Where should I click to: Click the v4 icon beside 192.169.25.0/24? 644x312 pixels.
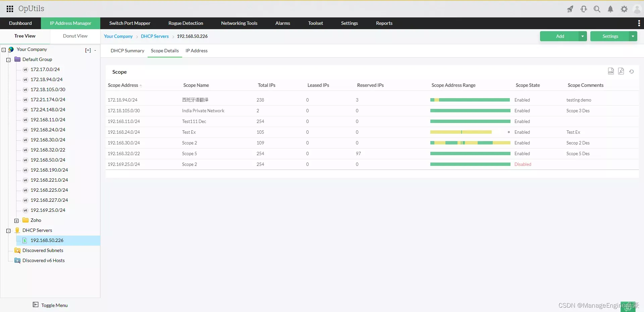tap(25, 210)
